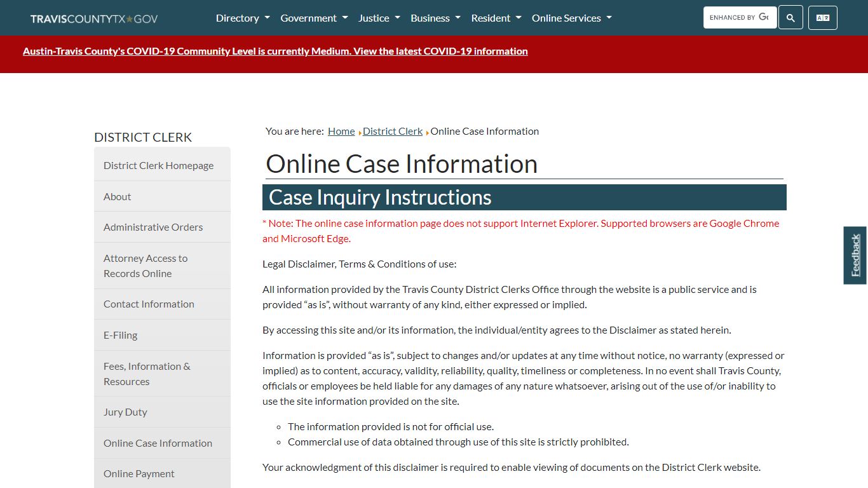The height and width of the screenshot is (488, 868).
Task: Click the DISTRICT CLERK sidebar heading
Action: pyautogui.click(x=143, y=137)
